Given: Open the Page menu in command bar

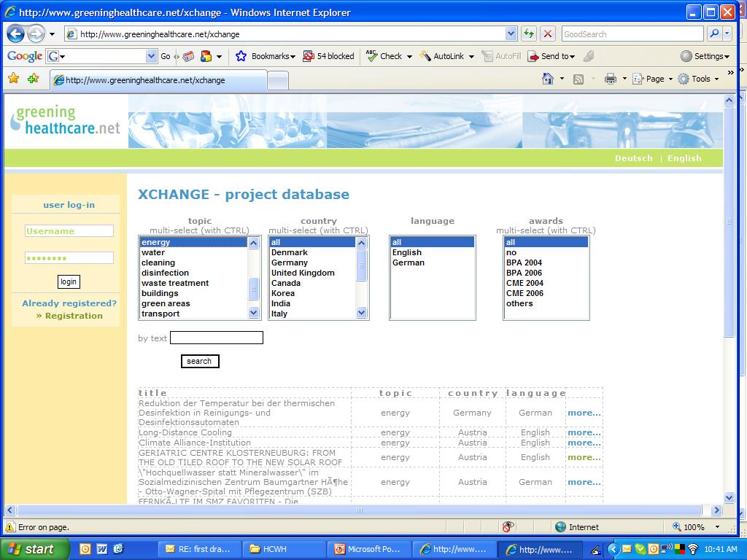Looking at the screenshot, I should 652,79.
